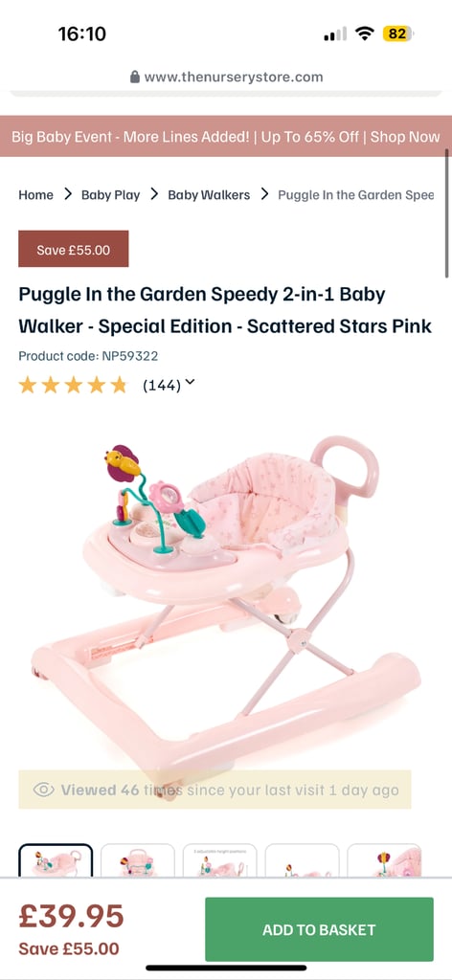Go to Baby Play breadcrumb
452x980 pixels.
click(111, 195)
